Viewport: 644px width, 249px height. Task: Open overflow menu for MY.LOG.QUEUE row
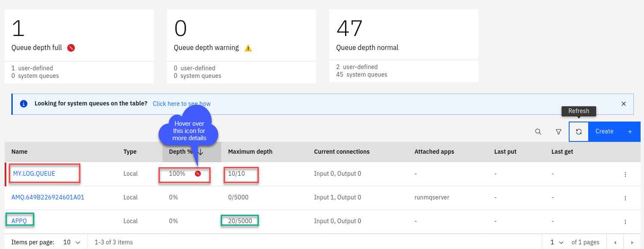tap(625, 174)
